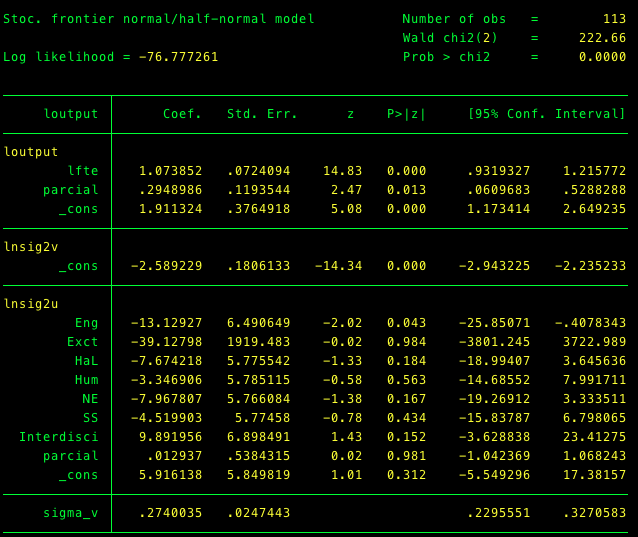This screenshot has width=638, height=537.
Task: Click the Eng variable row label
Action: [x=86, y=323]
